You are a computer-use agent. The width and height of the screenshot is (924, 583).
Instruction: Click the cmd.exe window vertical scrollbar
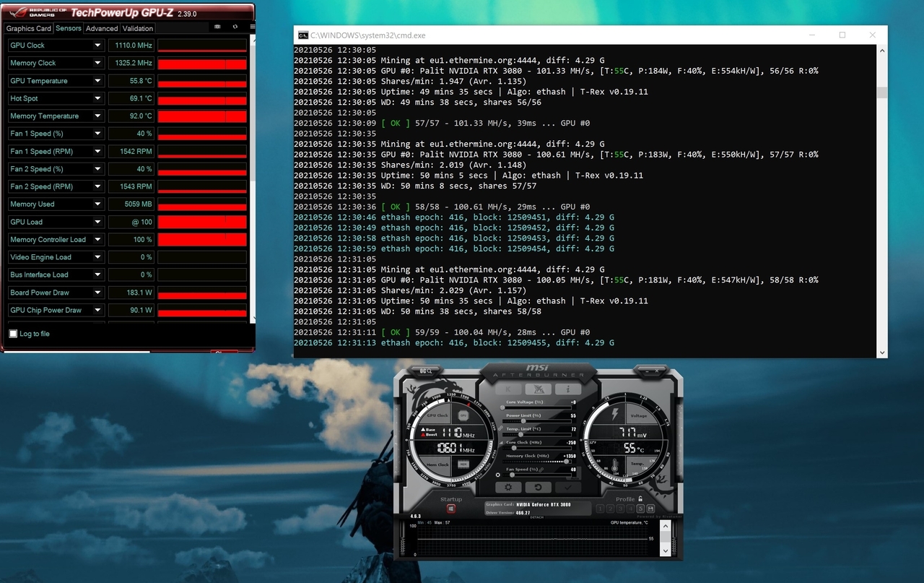tap(881, 92)
